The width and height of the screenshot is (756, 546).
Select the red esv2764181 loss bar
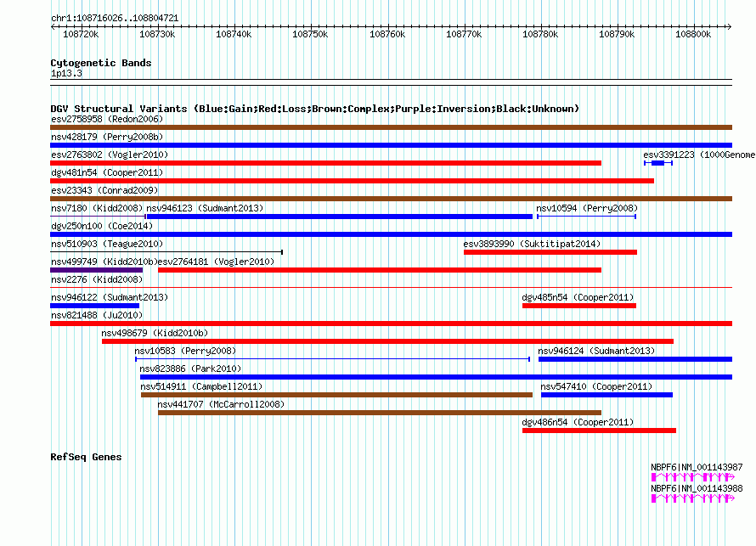click(380, 270)
